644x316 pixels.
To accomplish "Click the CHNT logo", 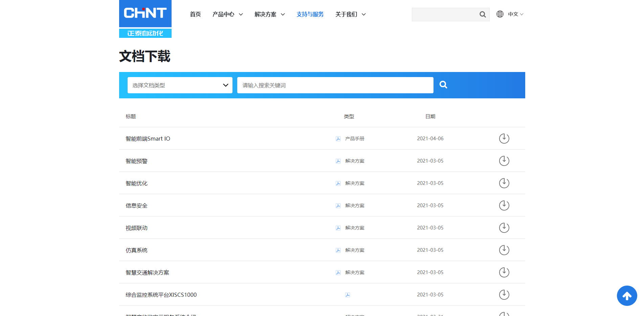I will point(145,19).
